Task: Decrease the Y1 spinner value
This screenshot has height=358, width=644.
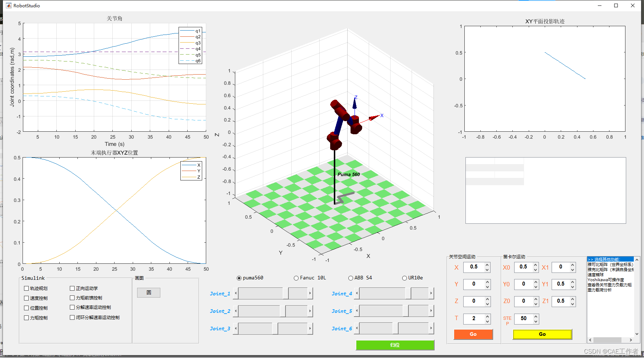Action: tap(573, 287)
